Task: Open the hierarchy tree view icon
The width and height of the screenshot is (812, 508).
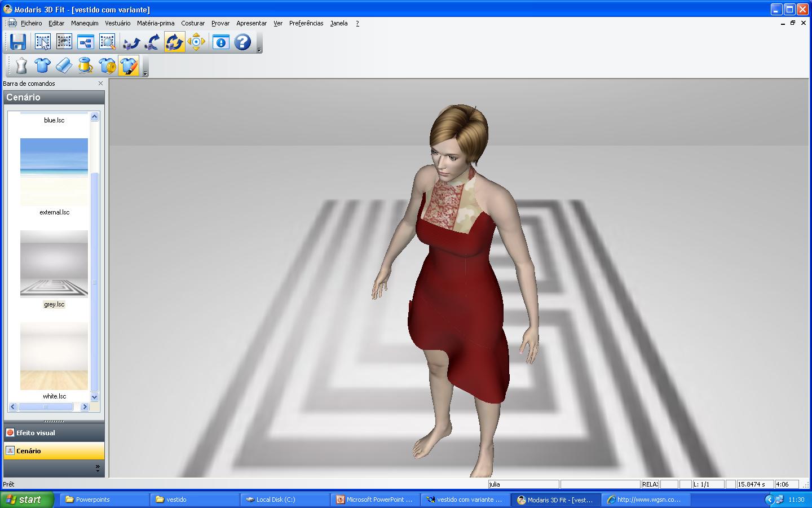Action: (86, 42)
